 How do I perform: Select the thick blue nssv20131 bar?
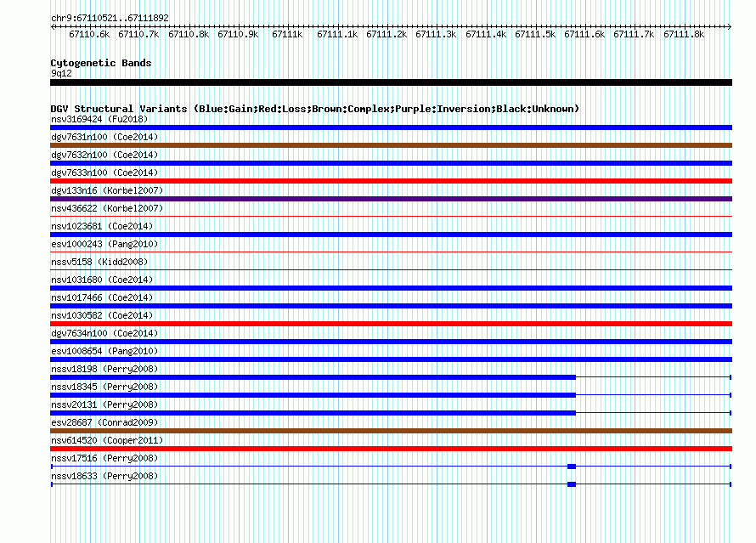pos(313,413)
